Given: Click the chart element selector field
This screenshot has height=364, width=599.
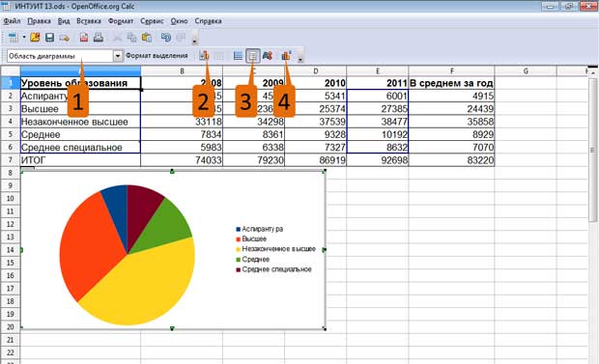Looking at the screenshot, I should 60,56.
